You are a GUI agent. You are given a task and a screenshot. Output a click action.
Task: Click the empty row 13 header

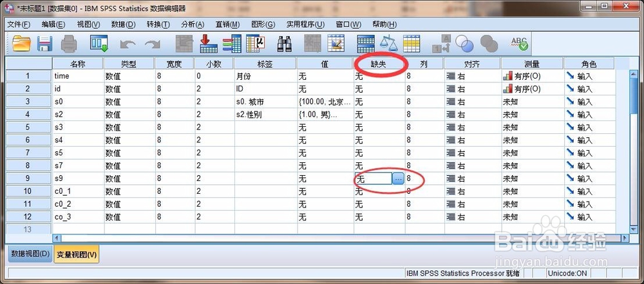point(28,229)
